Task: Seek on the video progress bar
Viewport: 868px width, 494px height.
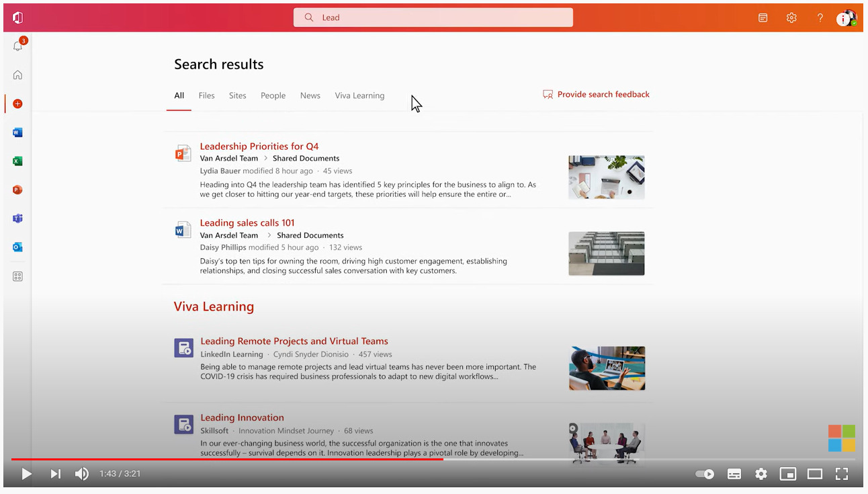Action: point(433,459)
